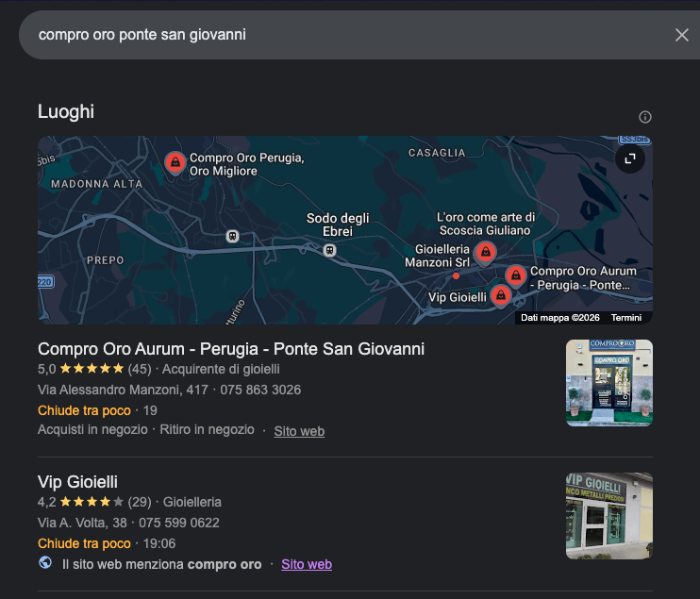This screenshot has width=700, height=599.
Task: Click the Dati mappa ©2026 text
Action: click(x=559, y=318)
